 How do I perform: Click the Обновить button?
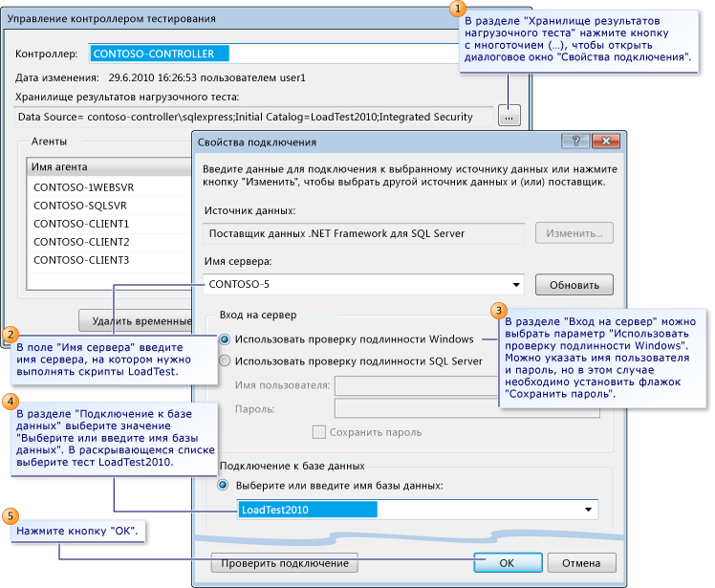pos(574,285)
